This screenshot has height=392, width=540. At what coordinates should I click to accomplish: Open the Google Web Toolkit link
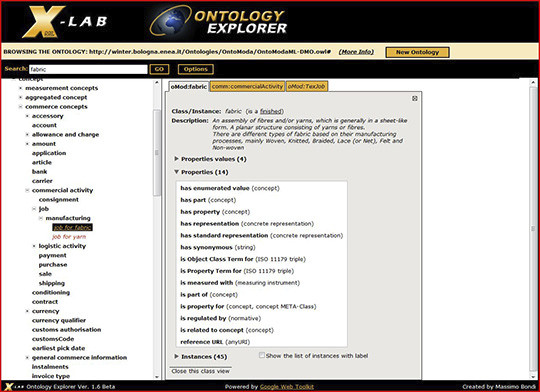[x=287, y=387]
